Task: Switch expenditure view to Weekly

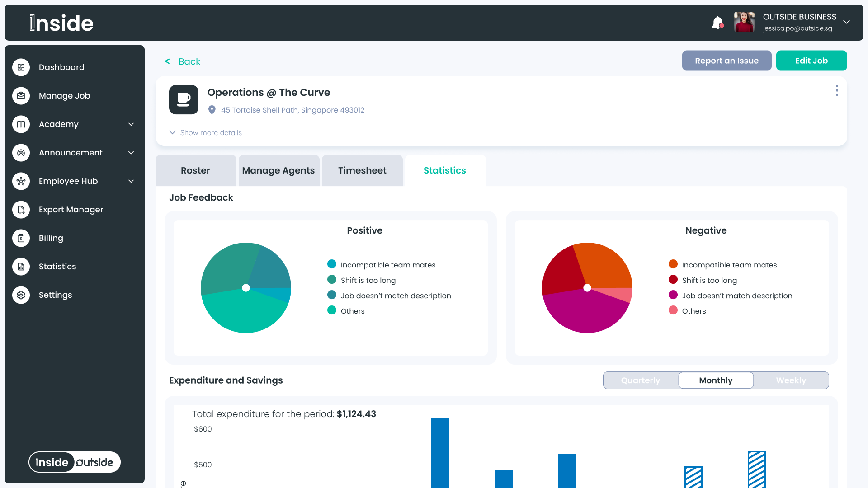Action: [x=791, y=380]
